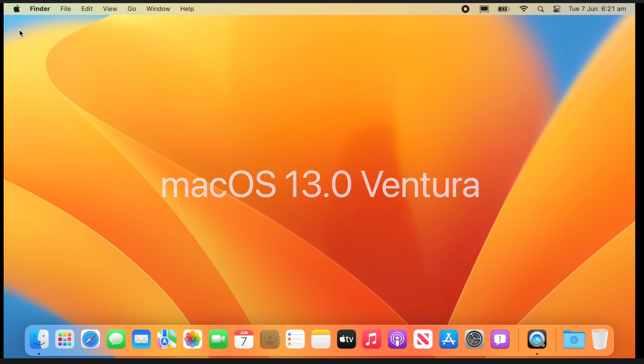
Task: Stop the screen recording from menu bar
Action: click(465, 9)
